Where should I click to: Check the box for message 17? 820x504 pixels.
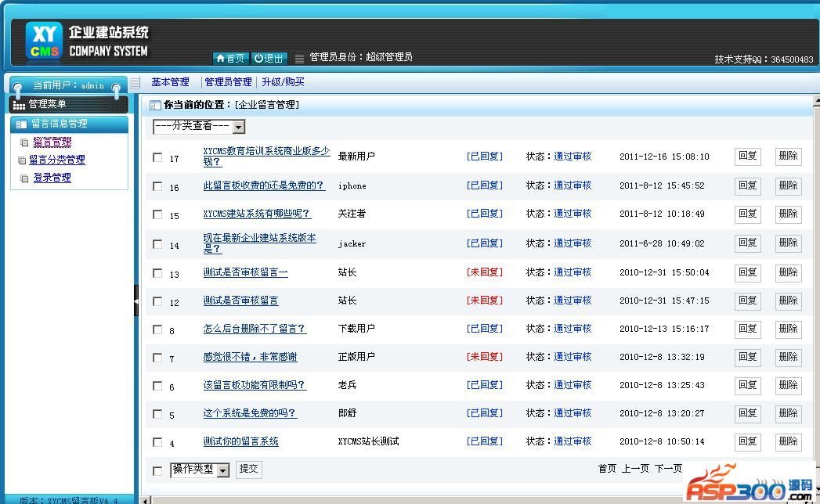[x=157, y=157]
